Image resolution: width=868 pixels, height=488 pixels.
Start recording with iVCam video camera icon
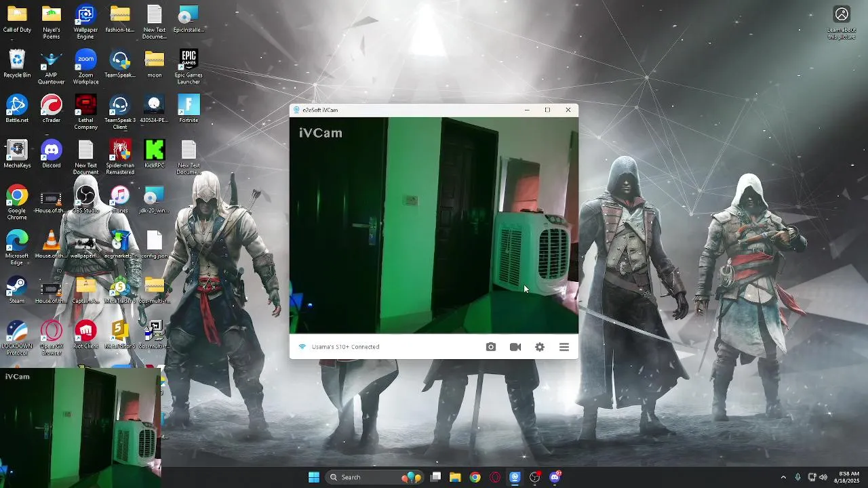(x=515, y=347)
